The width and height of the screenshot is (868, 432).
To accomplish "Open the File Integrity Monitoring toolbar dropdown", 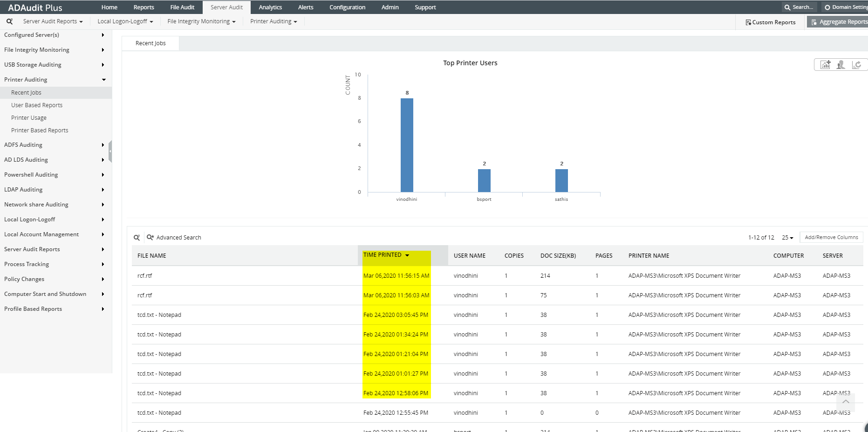I will [x=201, y=21].
